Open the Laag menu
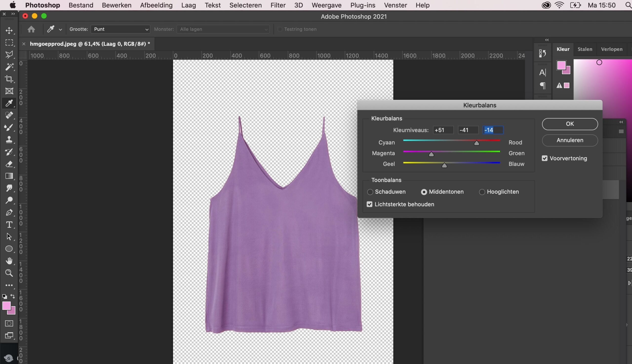The height and width of the screenshot is (364, 632). tap(189, 5)
